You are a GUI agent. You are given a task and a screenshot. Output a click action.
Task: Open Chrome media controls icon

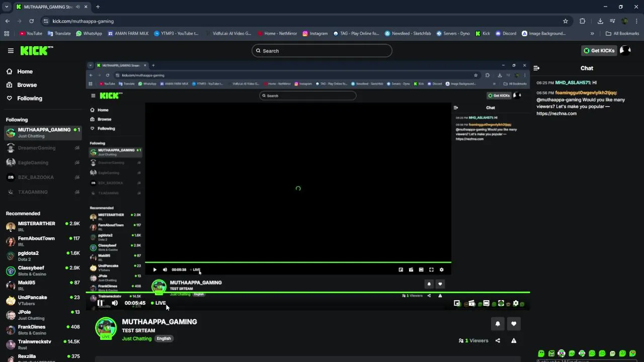tap(612, 21)
